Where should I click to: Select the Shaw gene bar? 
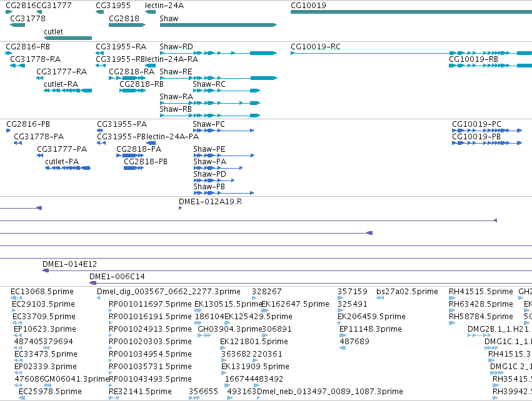pos(218,25)
